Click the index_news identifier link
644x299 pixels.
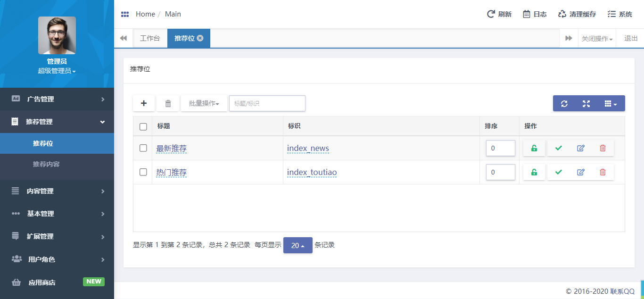pyautogui.click(x=308, y=149)
